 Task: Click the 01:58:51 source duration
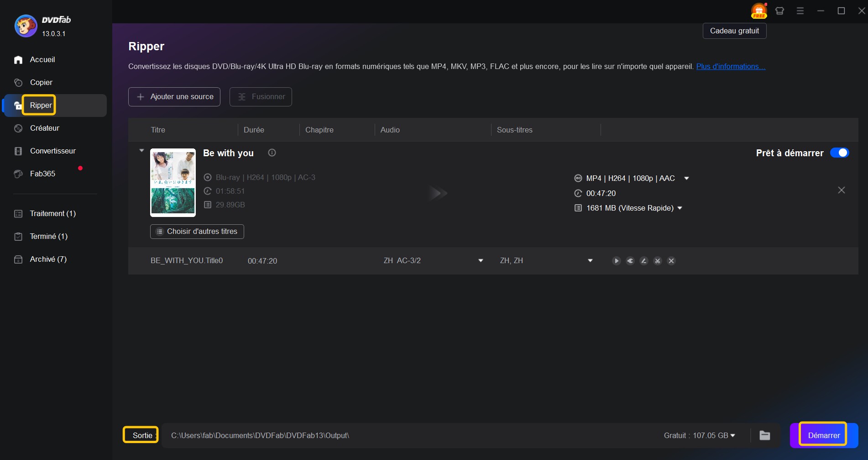(x=230, y=191)
